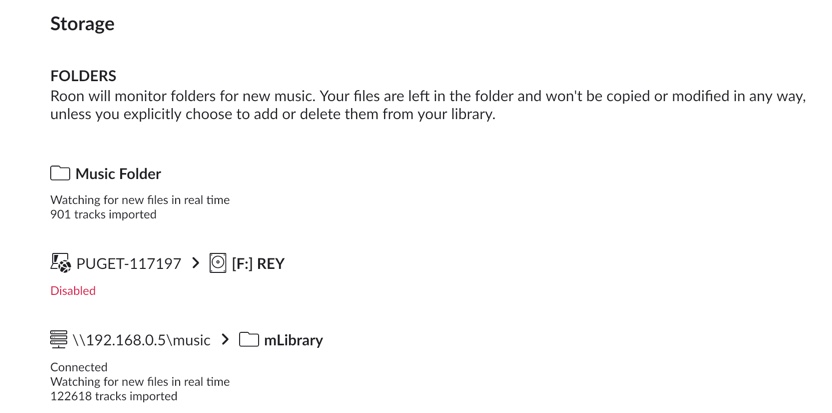Click the folder icon next to mLibrary
The height and width of the screenshot is (413, 832).
(248, 340)
